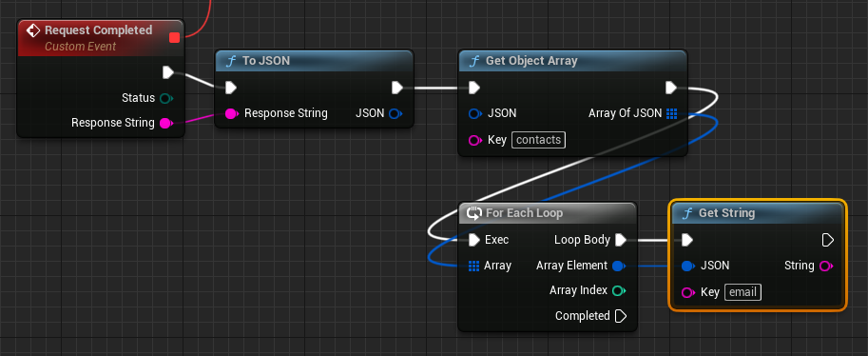Click the Array Element output pin
Screen dimensions: 868x356
click(619, 267)
